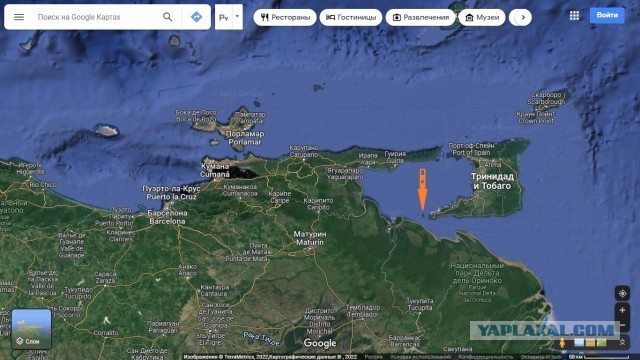Click the Барранкас Barrancas map label
This screenshot has height=360, width=640.
coord(404,341)
